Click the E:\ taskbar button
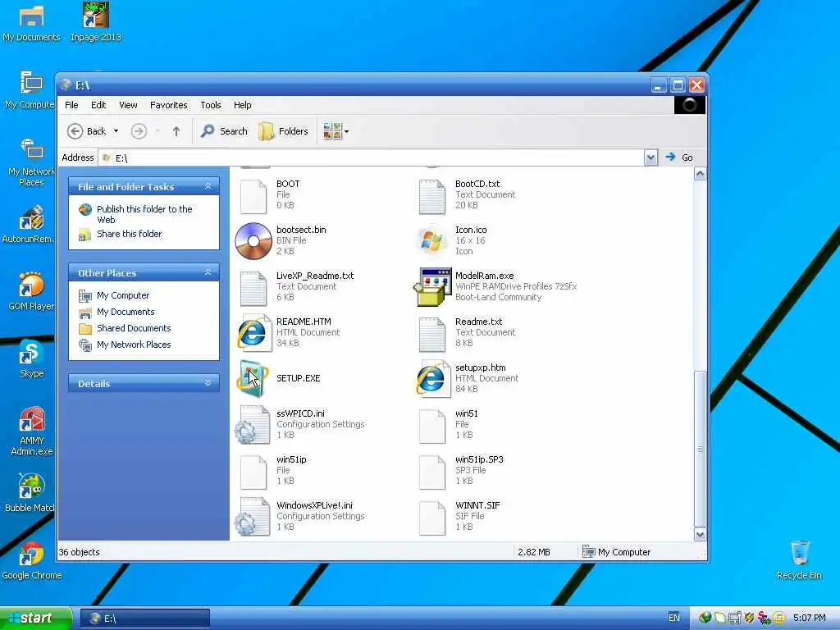 click(x=144, y=619)
